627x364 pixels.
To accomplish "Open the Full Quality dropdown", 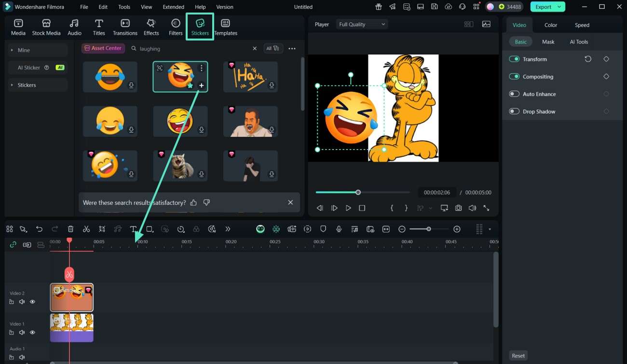I will tap(362, 24).
